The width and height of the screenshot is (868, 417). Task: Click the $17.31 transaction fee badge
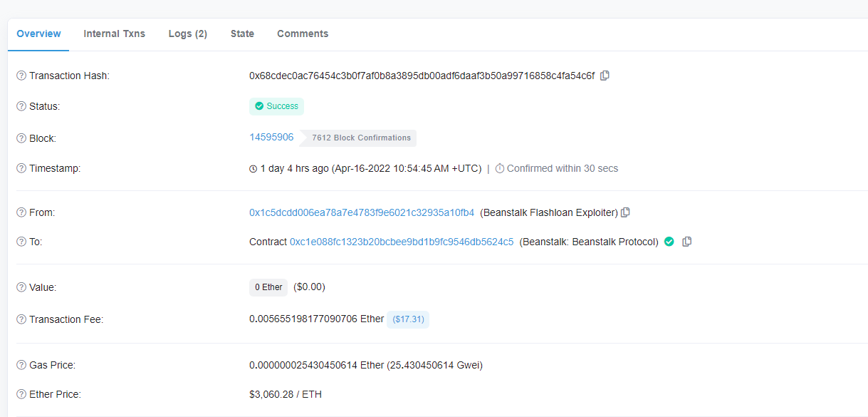click(x=408, y=319)
